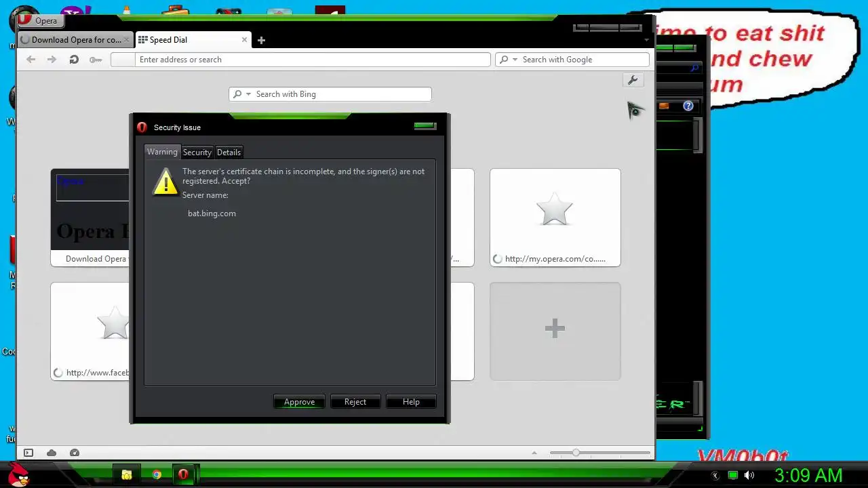Open the Download Opera speed dial tile
Screen dimensions: 868x488
pos(90,218)
